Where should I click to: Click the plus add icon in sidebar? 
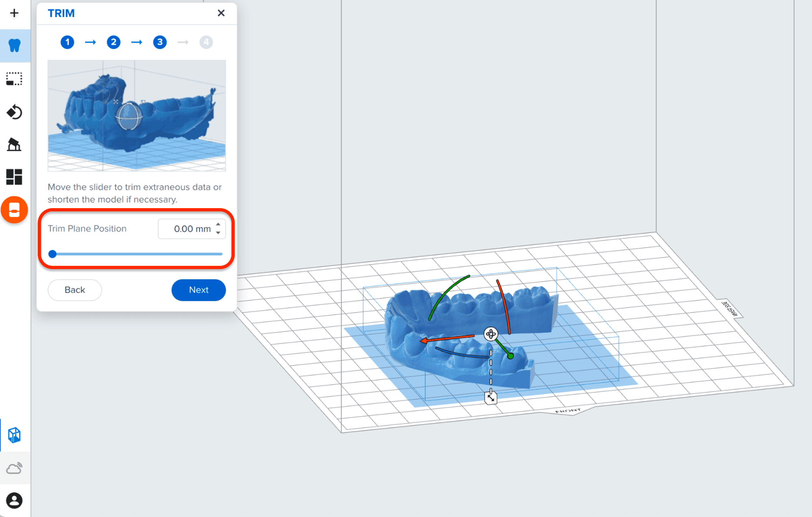coord(14,13)
